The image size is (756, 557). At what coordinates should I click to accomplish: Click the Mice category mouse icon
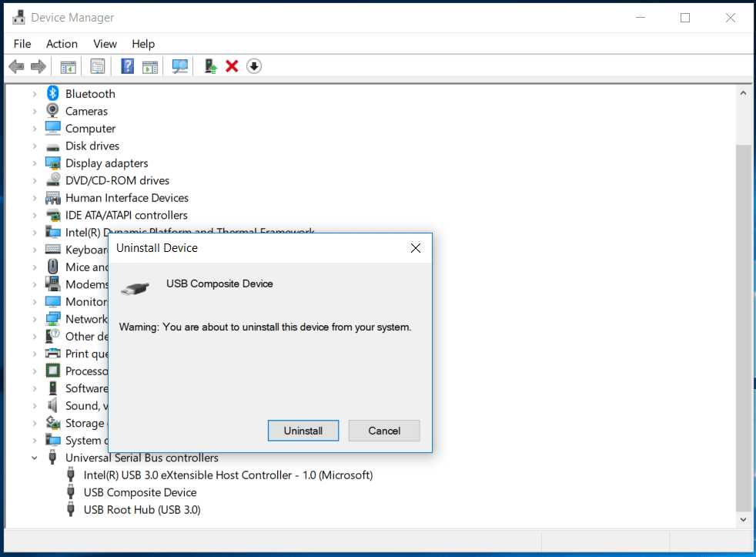[x=52, y=267]
